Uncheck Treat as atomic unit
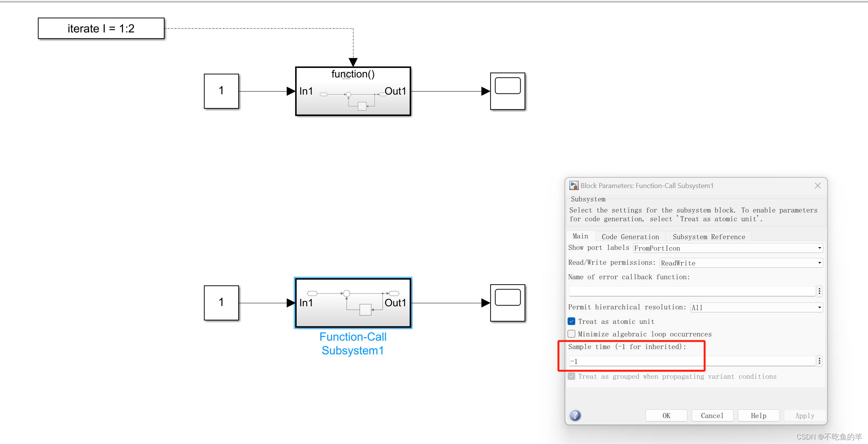This screenshot has width=868, height=444. pyautogui.click(x=571, y=321)
